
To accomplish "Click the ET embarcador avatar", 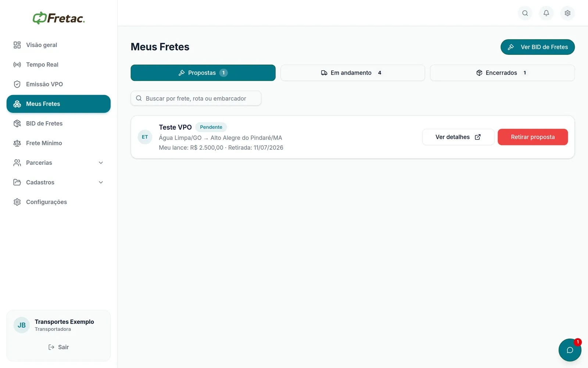I will tap(145, 137).
